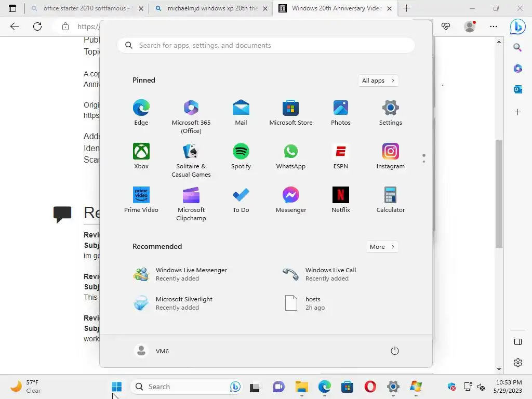Launch Netflix from the Start menu

pos(341,200)
